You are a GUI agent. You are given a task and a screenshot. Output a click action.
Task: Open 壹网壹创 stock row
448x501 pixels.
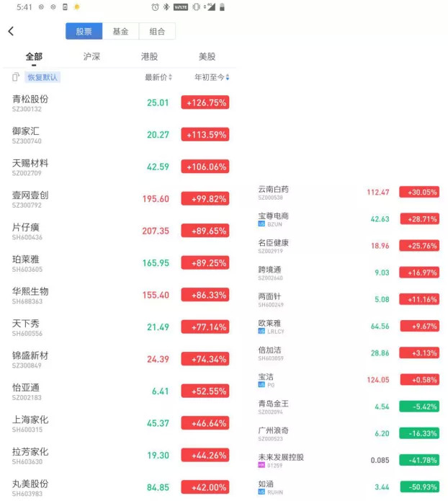pyautogui.click(x=120, y=199)
